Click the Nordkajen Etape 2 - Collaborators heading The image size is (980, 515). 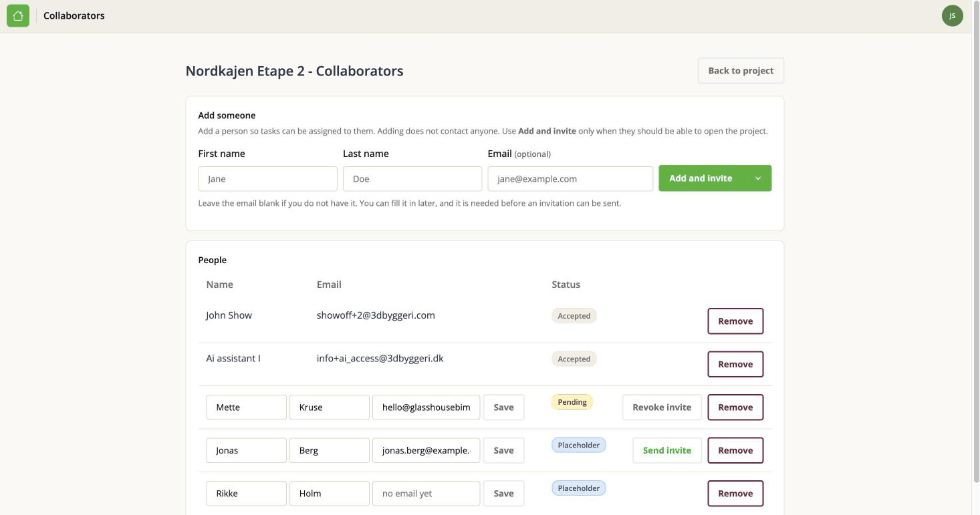click(295, 71)
